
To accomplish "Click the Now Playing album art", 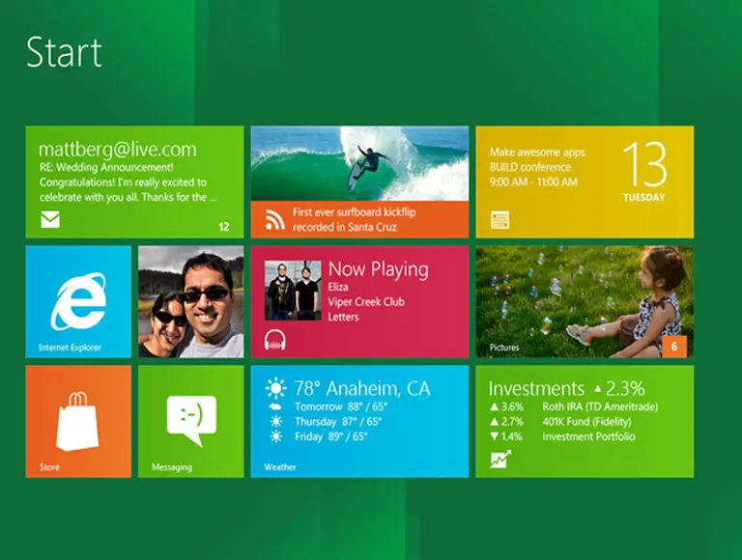I will 293,291.
